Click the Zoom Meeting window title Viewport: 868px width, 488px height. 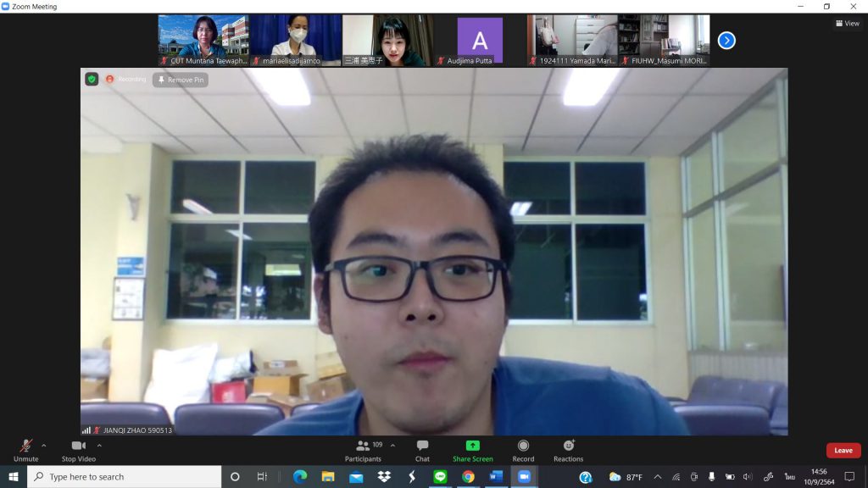pos(34,7)
